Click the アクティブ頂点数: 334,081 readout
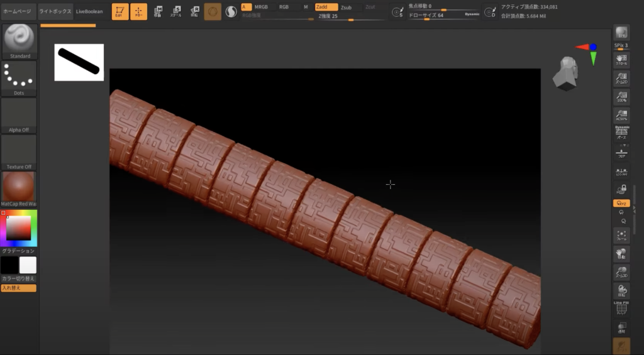The image size is (644, 355). click(x=530, y=7)
